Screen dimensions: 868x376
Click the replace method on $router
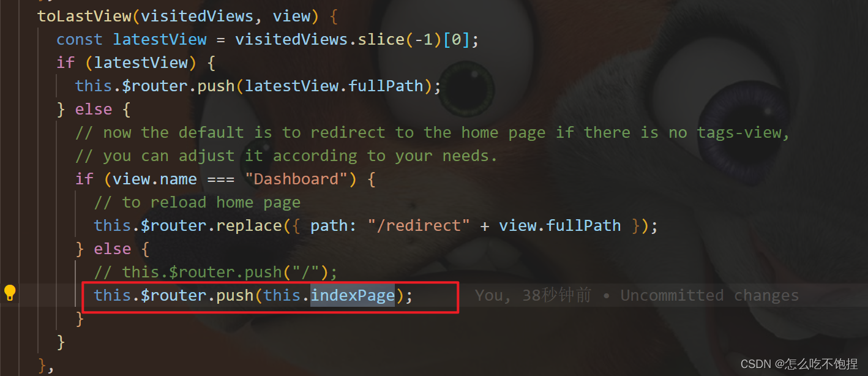[249, 226]
